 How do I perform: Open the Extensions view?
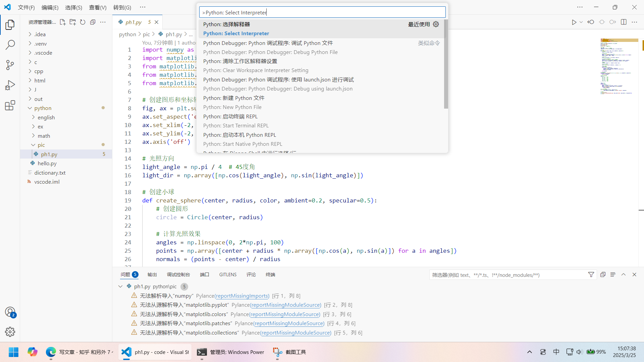tap(10, 106)
